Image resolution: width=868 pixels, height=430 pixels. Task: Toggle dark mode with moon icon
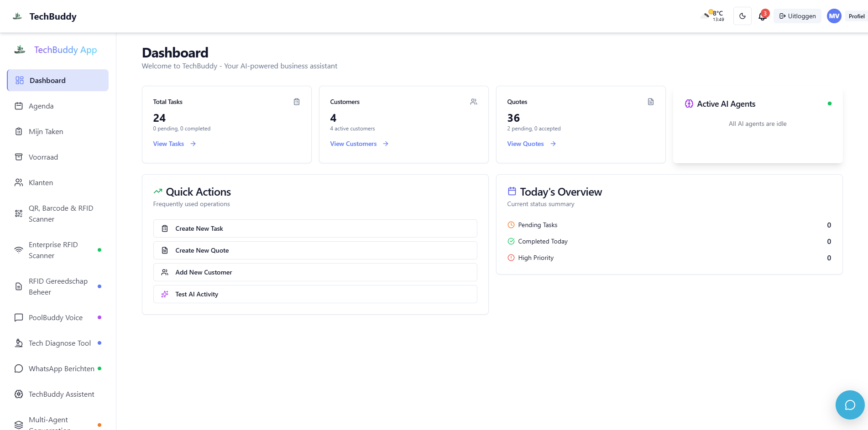point(743,16)
